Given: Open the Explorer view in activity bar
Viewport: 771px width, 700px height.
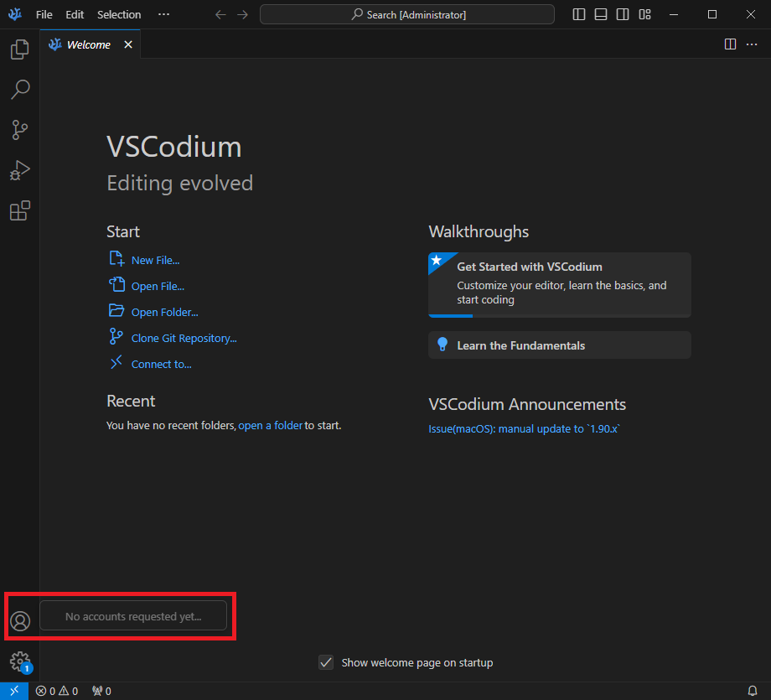Looking at the screenshot, I should [x=19, y=49].
